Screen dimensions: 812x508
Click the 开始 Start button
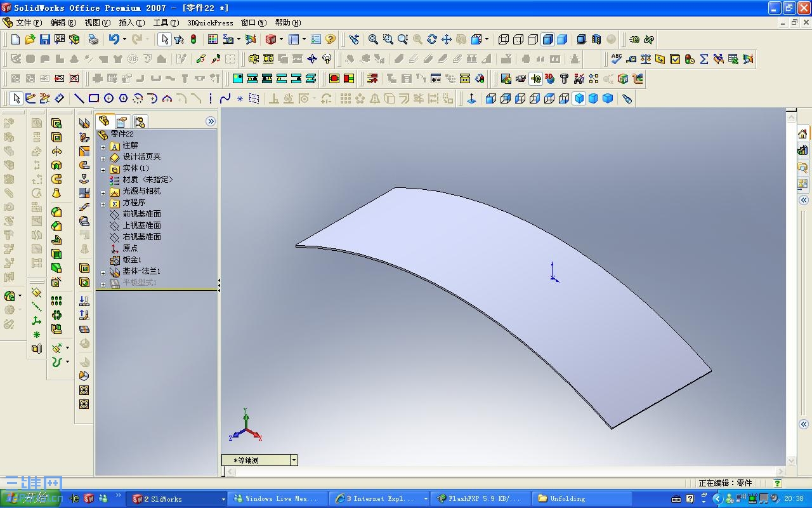pos(32,498)
